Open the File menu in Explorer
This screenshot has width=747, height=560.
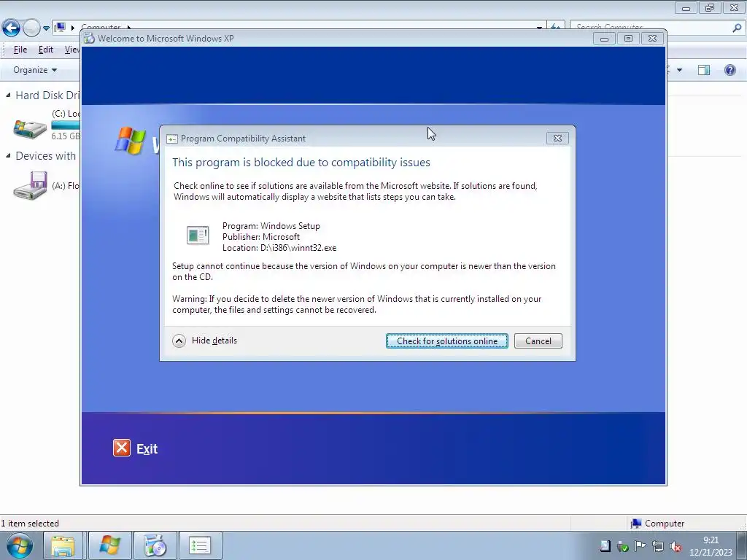tap(20, 50)
